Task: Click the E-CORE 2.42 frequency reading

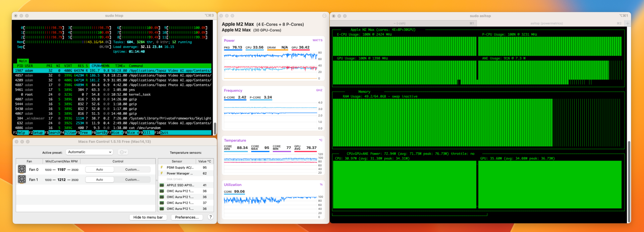Action: pos(235,97)
